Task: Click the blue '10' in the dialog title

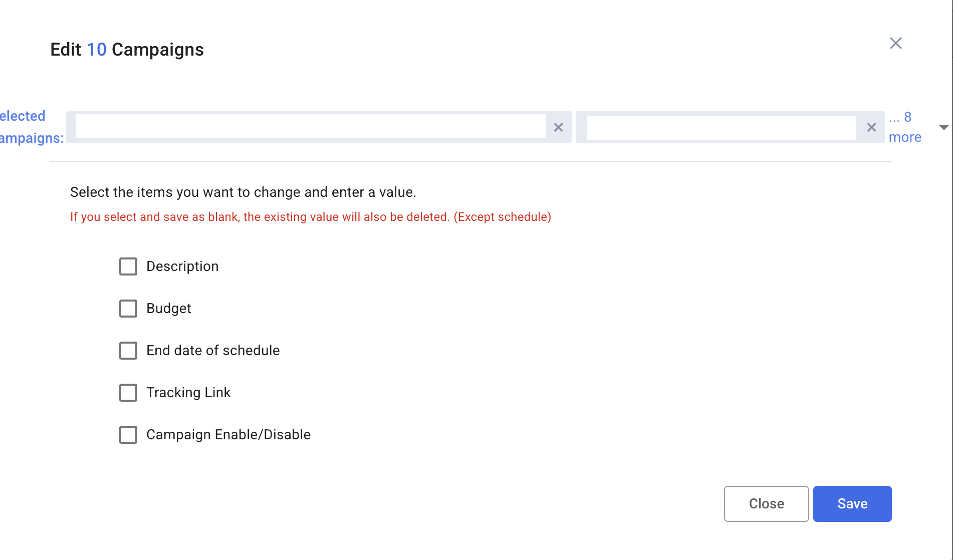Action: pos(97,49)
